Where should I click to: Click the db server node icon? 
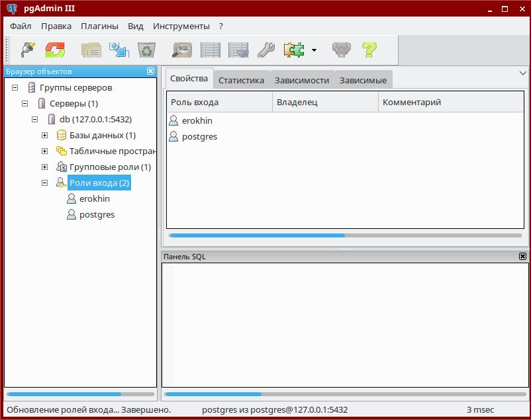click(x=52, y=119)
